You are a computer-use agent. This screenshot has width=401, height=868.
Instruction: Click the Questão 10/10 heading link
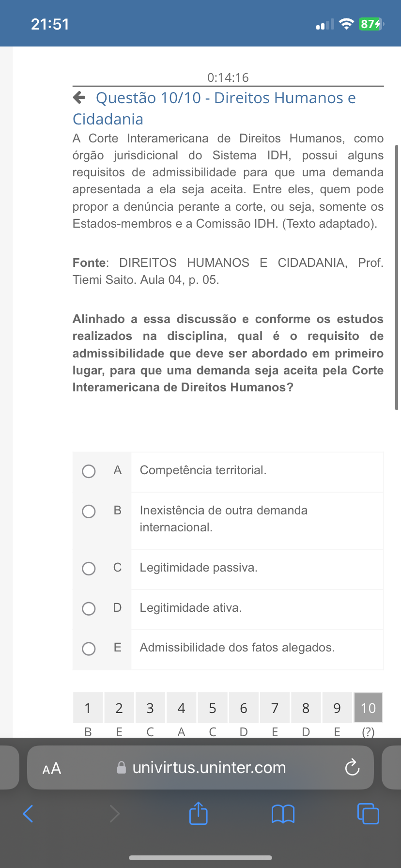[x=226, y=98]
